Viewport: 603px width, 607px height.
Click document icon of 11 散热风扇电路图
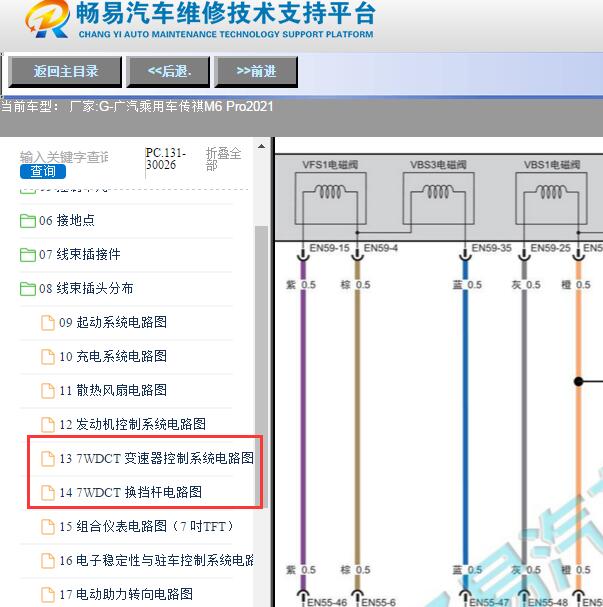[48, 391]
